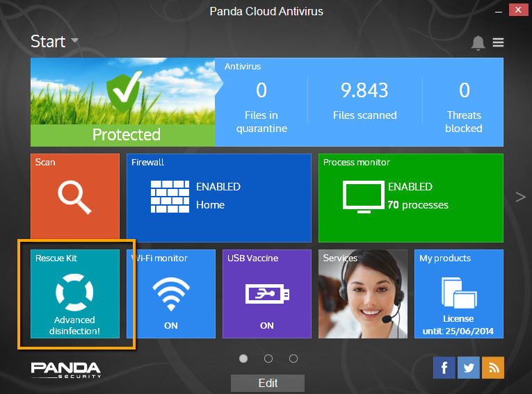Click the Wi-Fi monitor ON status
The height and width of the screenshot is (394, 532).
171,325
